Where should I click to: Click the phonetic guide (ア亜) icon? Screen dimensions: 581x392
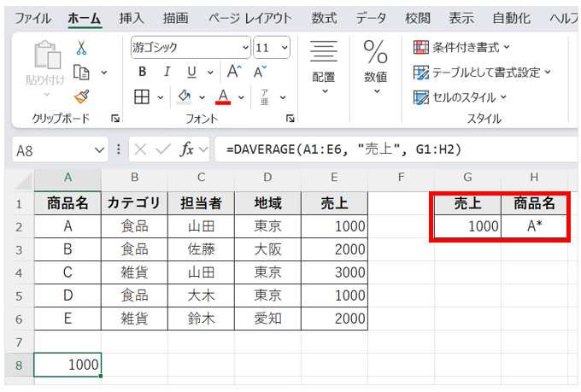[265, 97]
